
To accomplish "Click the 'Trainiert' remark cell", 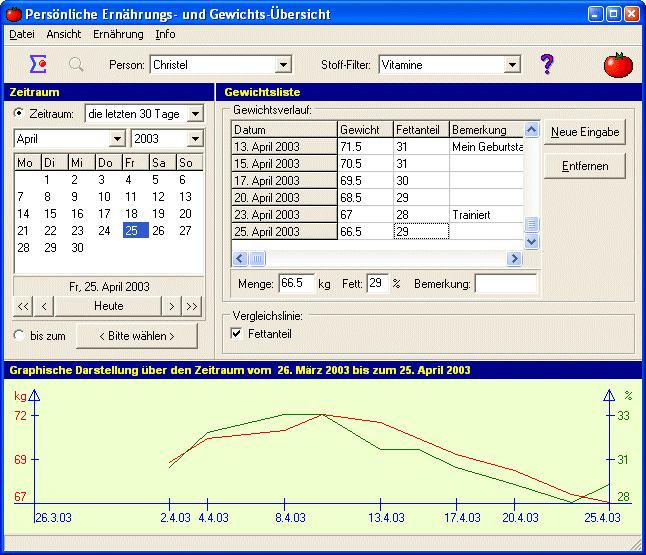I will tap(486, 214).
